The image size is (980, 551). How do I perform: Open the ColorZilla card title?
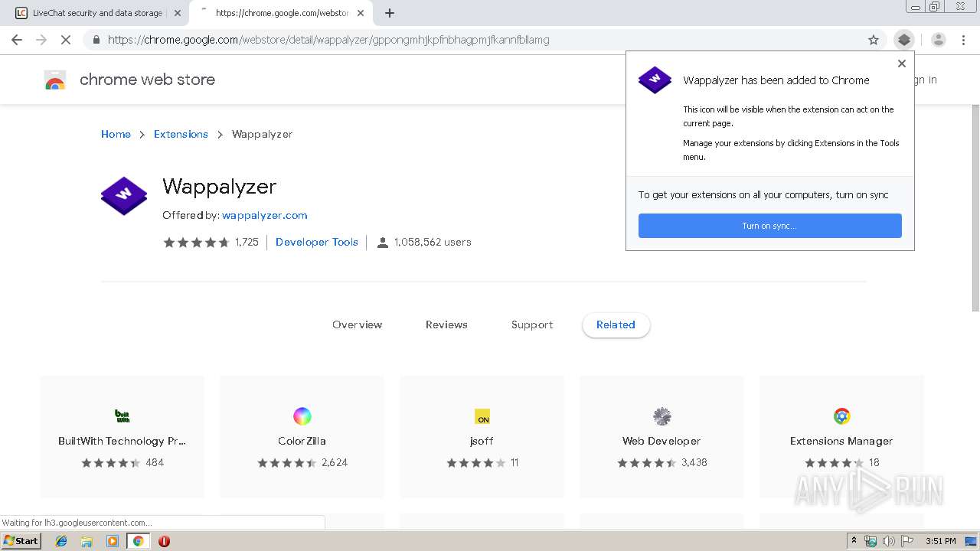302,441
